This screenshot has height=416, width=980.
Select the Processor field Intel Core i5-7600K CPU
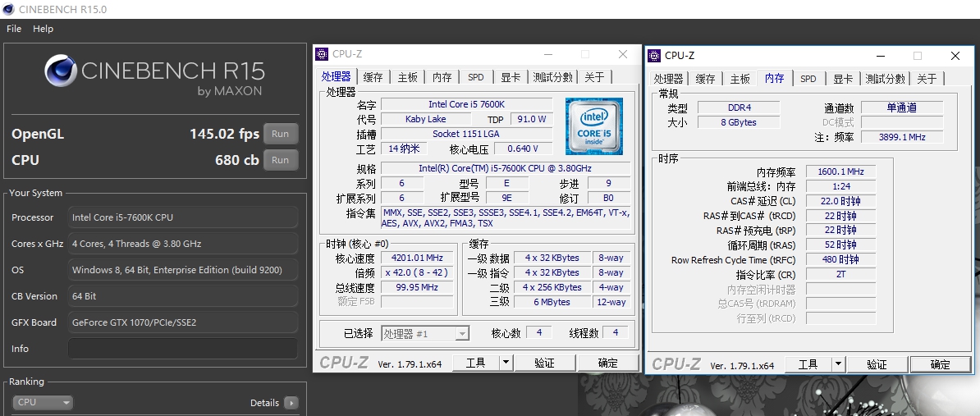pyautogui.click(x=182, y=217)
